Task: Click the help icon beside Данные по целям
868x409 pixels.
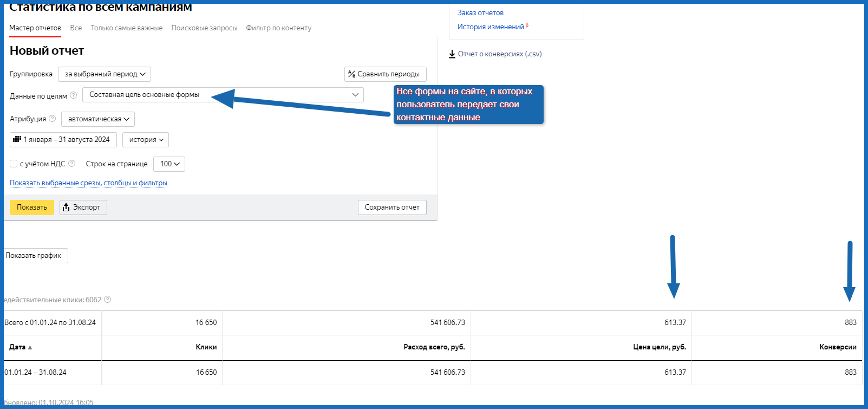Action: (x=74, y=95)
